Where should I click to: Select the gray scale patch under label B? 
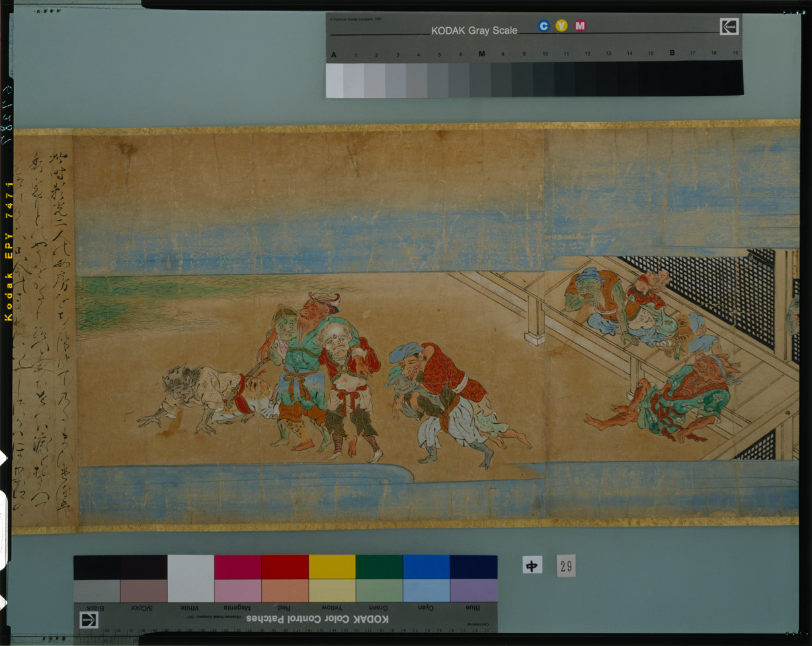672,79
